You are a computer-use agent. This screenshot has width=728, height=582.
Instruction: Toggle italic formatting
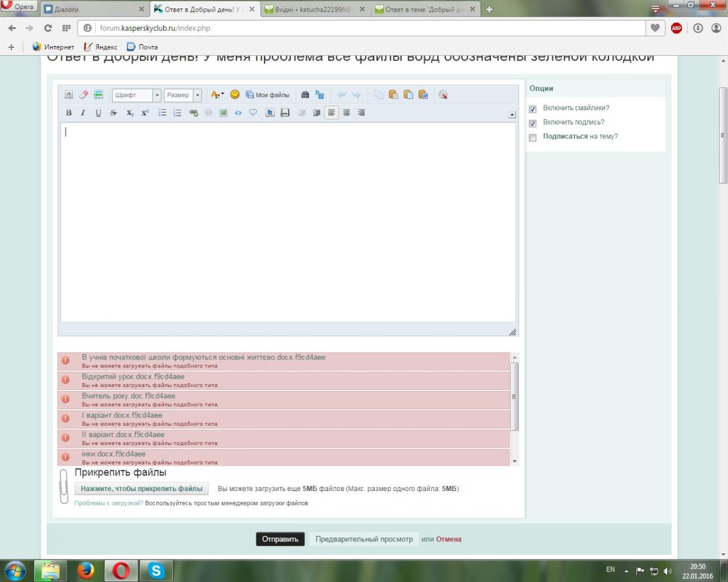(x=83, y=113)
